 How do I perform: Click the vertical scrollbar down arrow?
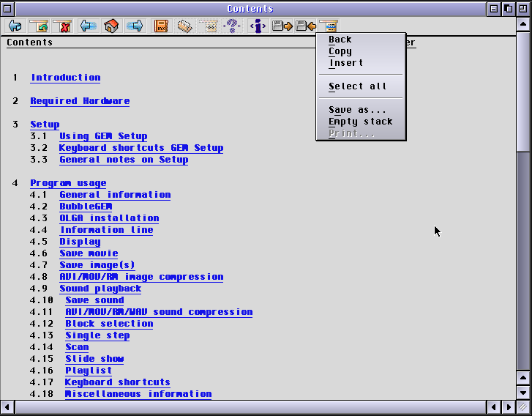pos(524,392)
